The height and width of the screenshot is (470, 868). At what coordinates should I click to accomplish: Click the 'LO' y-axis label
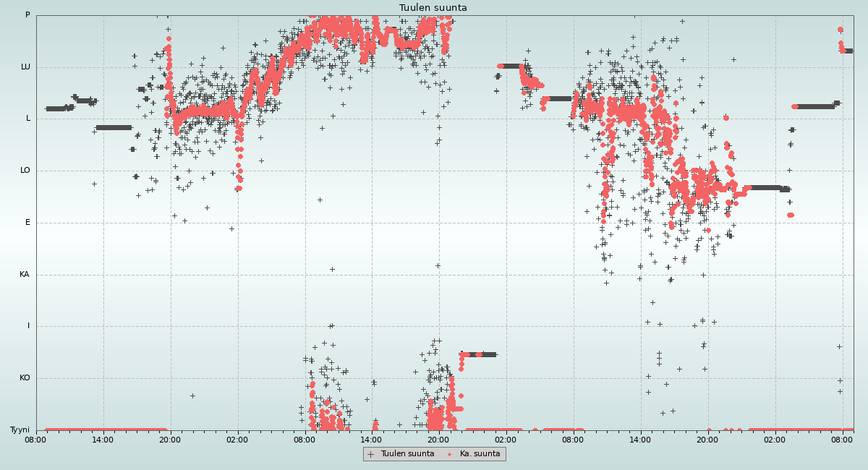pyautogui.click(x=25, y=171)
